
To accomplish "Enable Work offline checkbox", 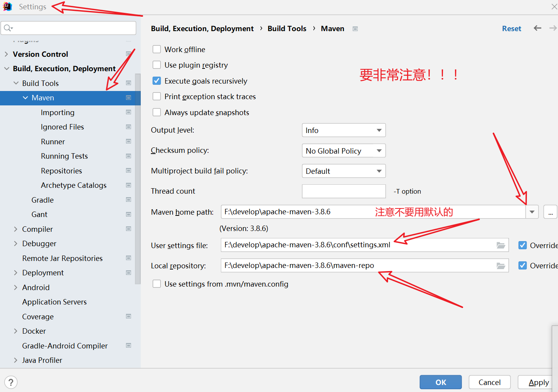I will coord(157,49).
